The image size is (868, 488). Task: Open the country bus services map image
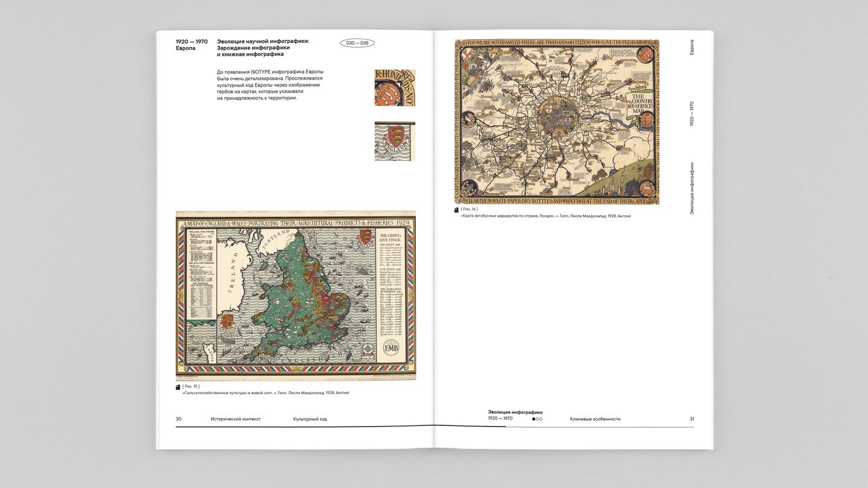coord(557,122)
